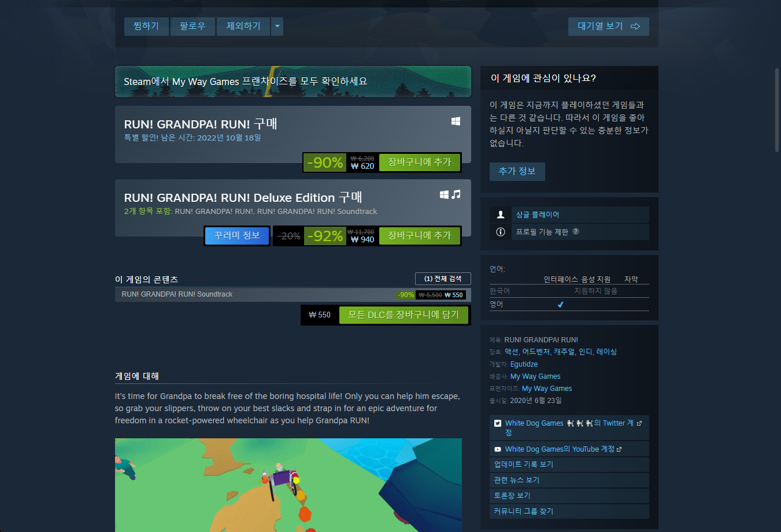Click the 한국어 language row
The height and width of the screenshot is (532, 781).
[x=569, y=291]
